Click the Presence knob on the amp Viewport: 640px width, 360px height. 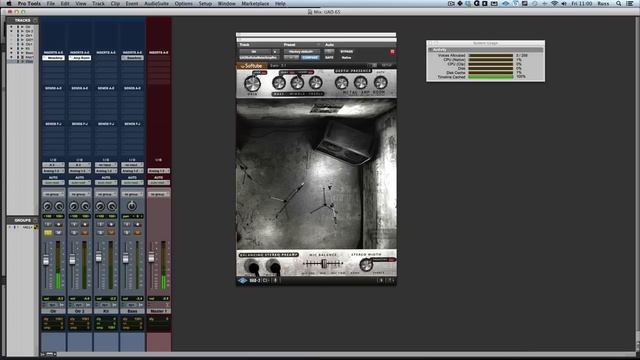(360, 83)
